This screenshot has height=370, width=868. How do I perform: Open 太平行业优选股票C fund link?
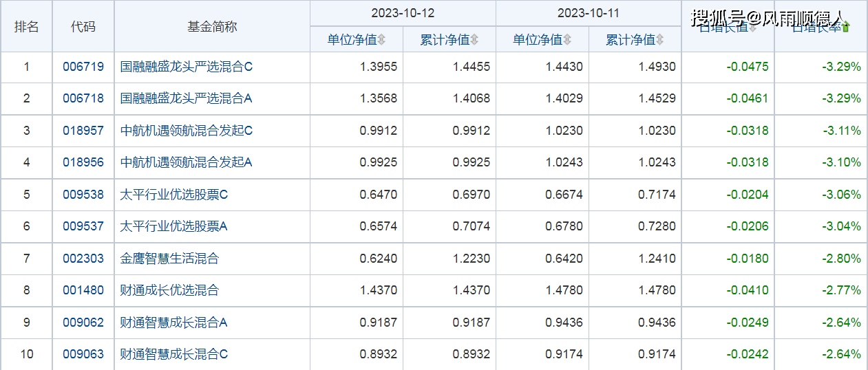point(173,195)
